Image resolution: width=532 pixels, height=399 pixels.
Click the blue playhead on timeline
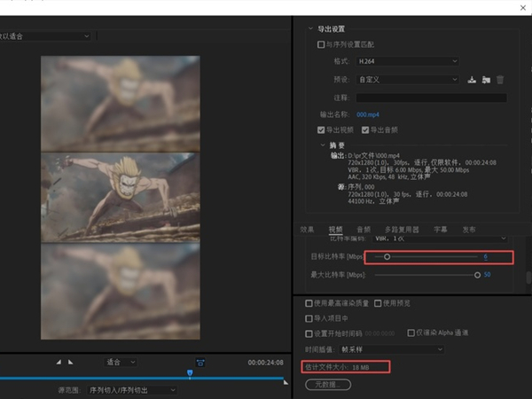[x=190, y=374]
